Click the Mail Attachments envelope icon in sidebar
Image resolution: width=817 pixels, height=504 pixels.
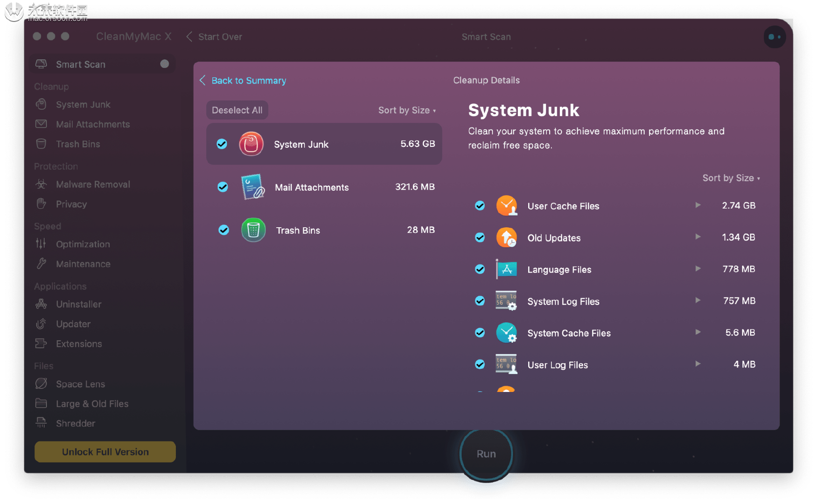point(41,124)
